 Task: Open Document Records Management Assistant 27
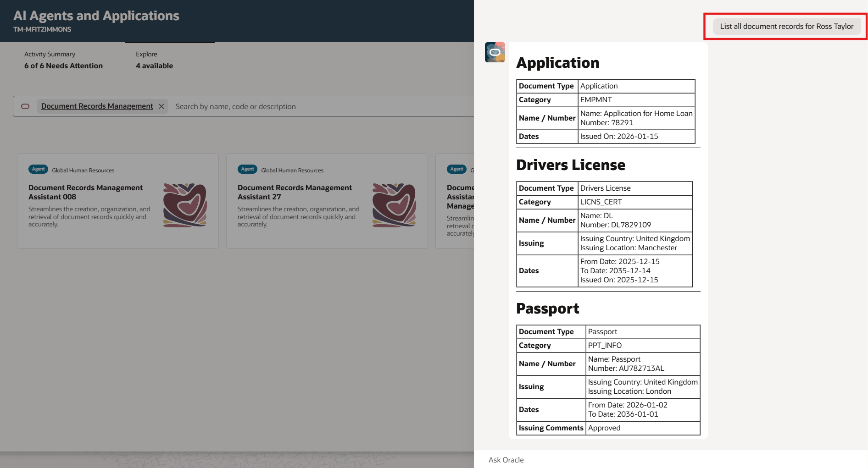tap(295, 192)
